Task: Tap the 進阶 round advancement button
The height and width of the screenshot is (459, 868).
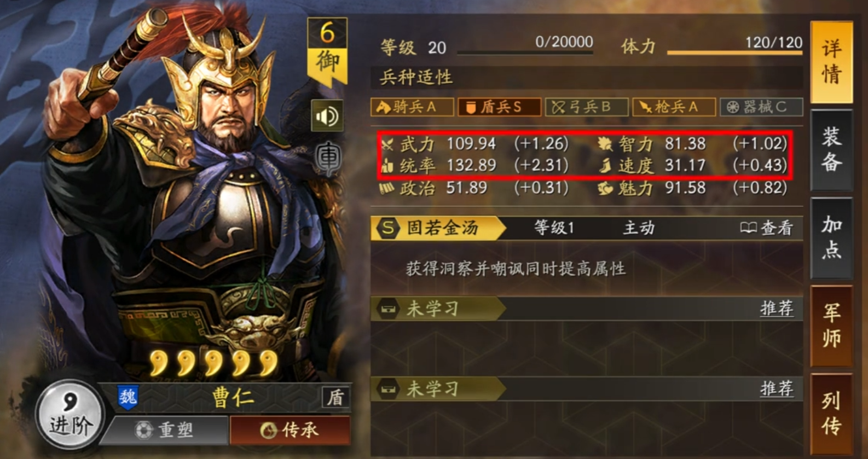Action: click(70, 414)
